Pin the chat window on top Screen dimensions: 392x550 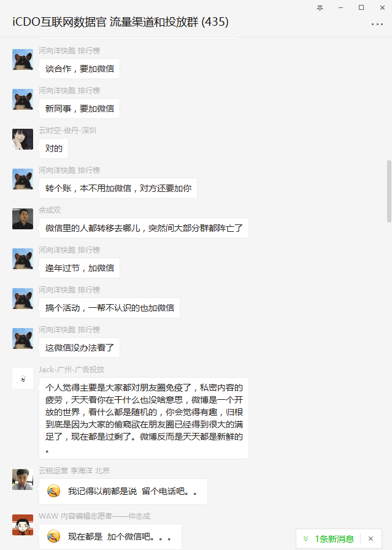tap(320, 8)
